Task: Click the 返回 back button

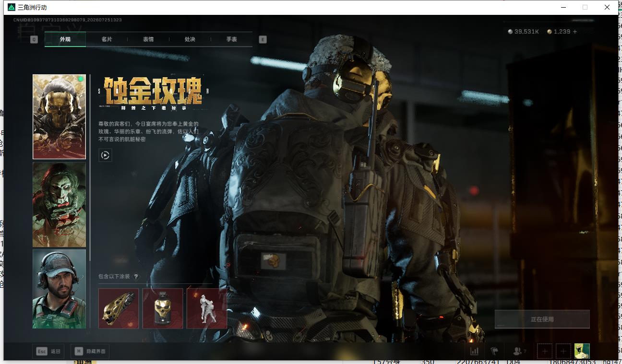Action: tap(48, 352)
